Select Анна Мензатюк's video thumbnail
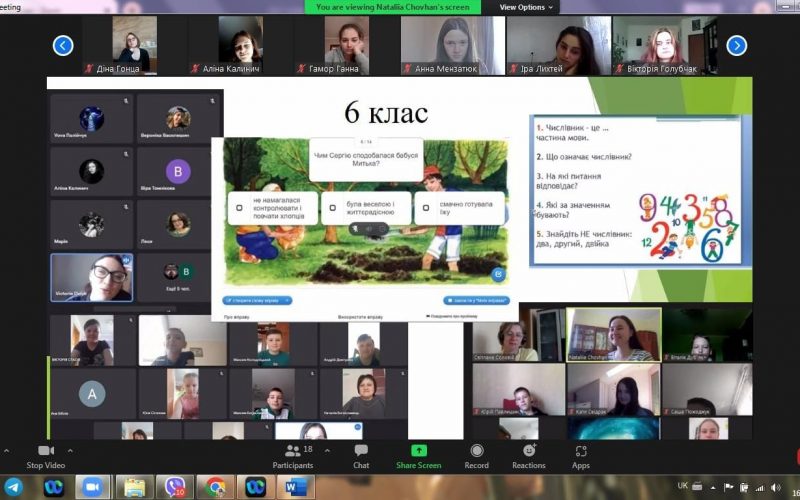This screenshot has height=500, width=800. click(451, 45)
